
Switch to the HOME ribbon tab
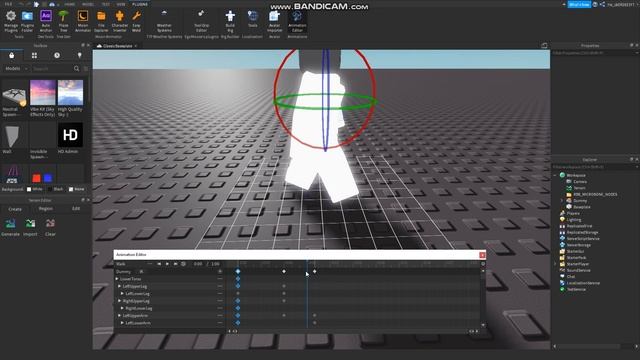click(69, 4)
